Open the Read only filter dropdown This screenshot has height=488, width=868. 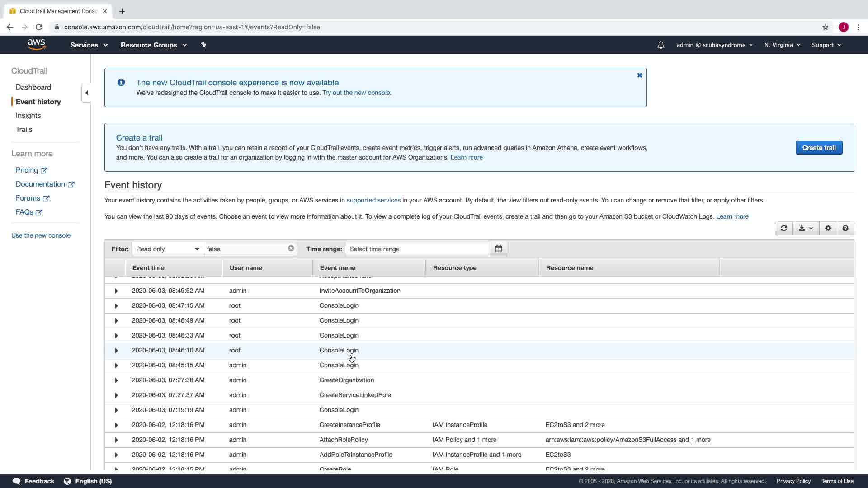[x=167, y=249]
